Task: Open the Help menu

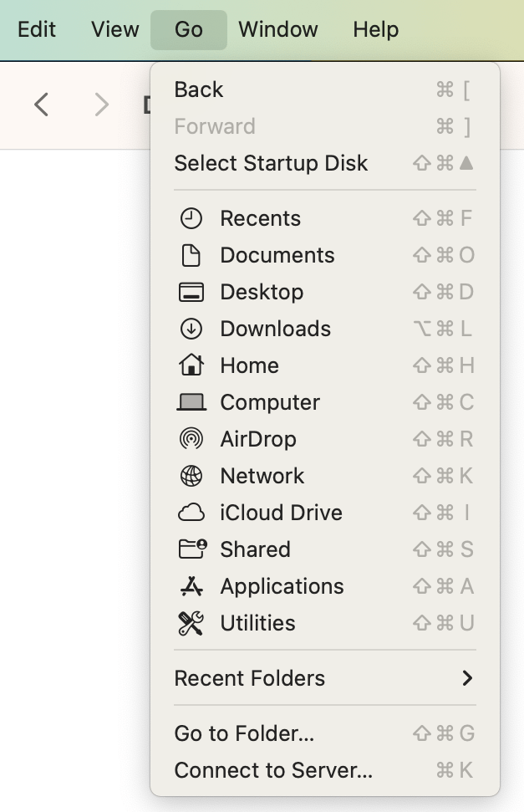Action: (375, 29)
